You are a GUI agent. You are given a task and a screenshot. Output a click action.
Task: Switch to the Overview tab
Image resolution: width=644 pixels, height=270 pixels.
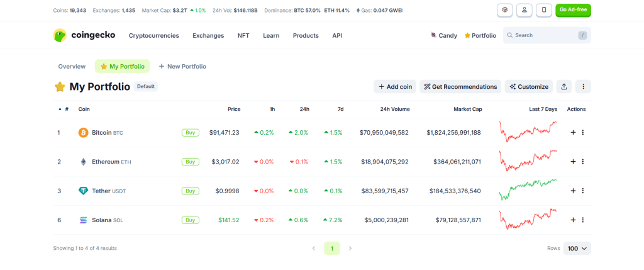click(x=72, y=66)
